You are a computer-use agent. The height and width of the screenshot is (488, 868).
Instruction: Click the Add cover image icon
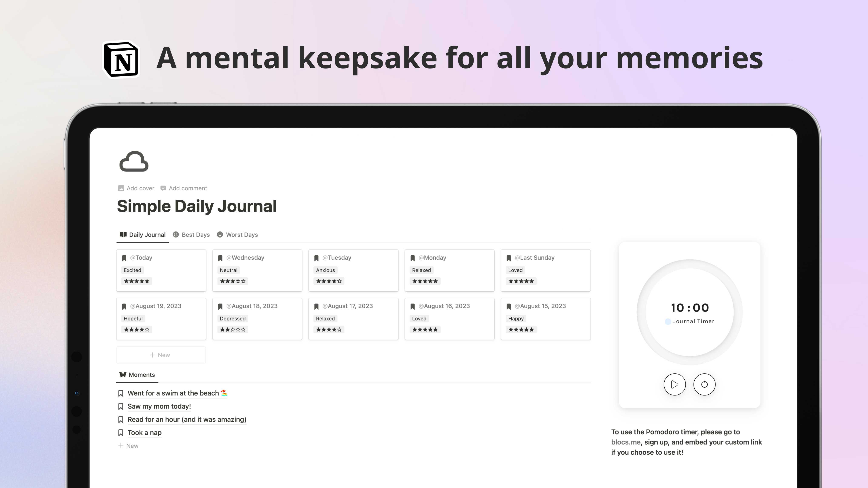point(121,188)
